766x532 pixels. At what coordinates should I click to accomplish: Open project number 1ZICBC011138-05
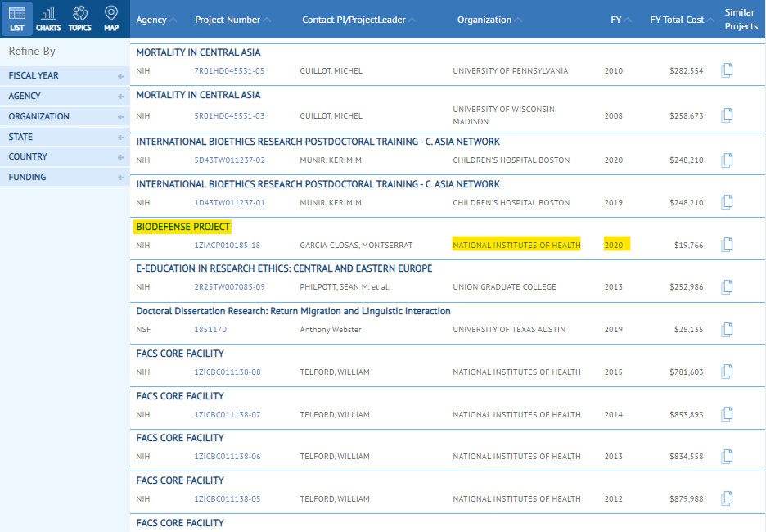pos(228,499)
